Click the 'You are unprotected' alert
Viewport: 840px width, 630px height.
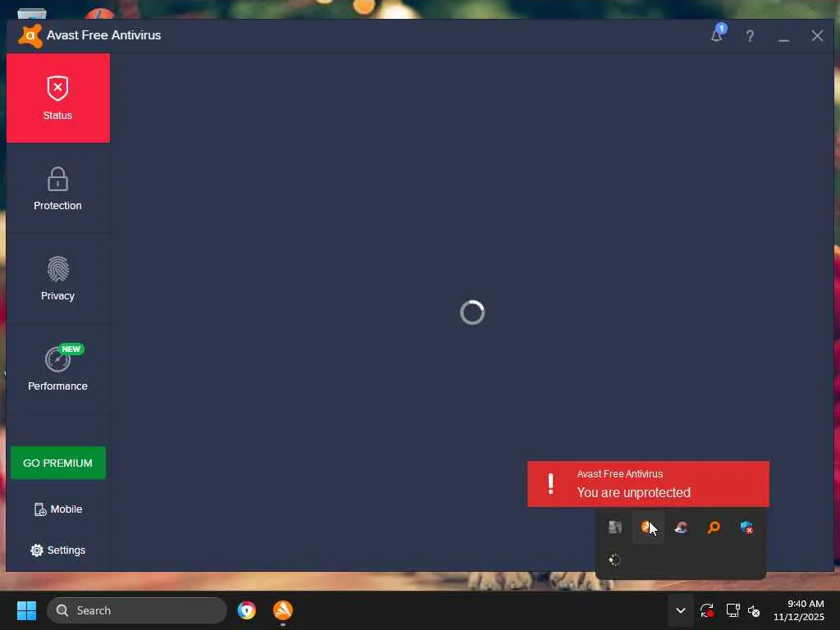(648, 484)
